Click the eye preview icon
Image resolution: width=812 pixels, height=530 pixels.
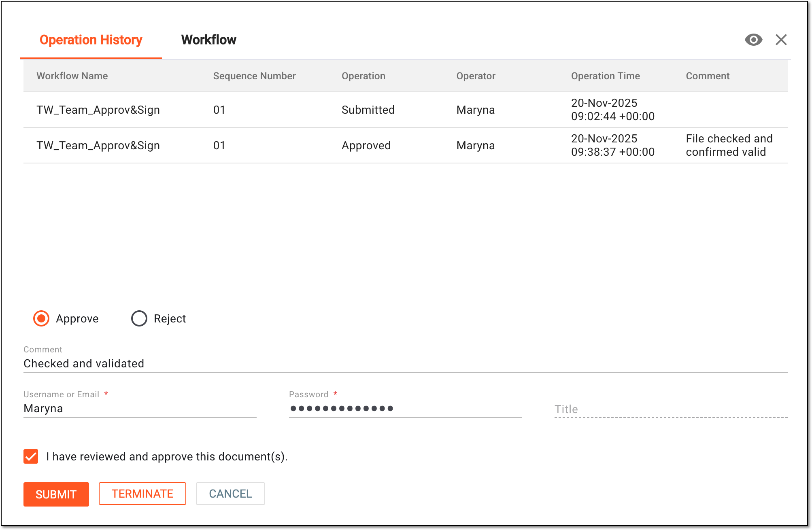pyautogui.click(x=753, y=40)
